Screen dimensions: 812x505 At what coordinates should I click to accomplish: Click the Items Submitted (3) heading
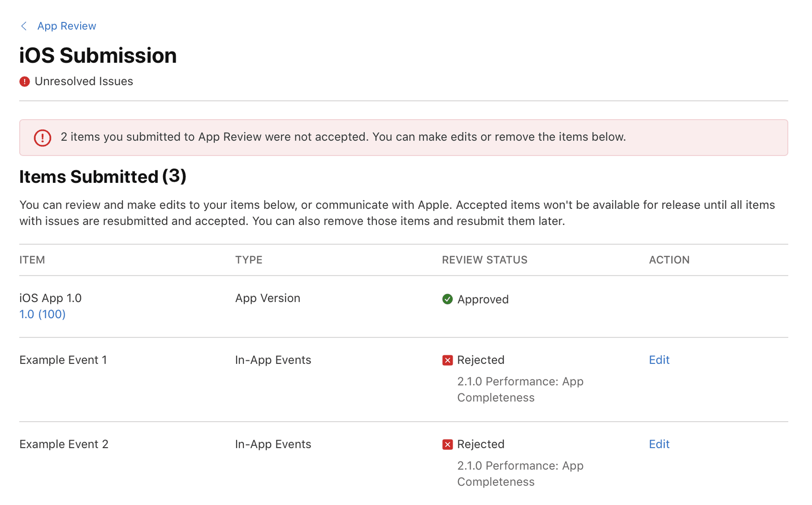tap(102, 177)
